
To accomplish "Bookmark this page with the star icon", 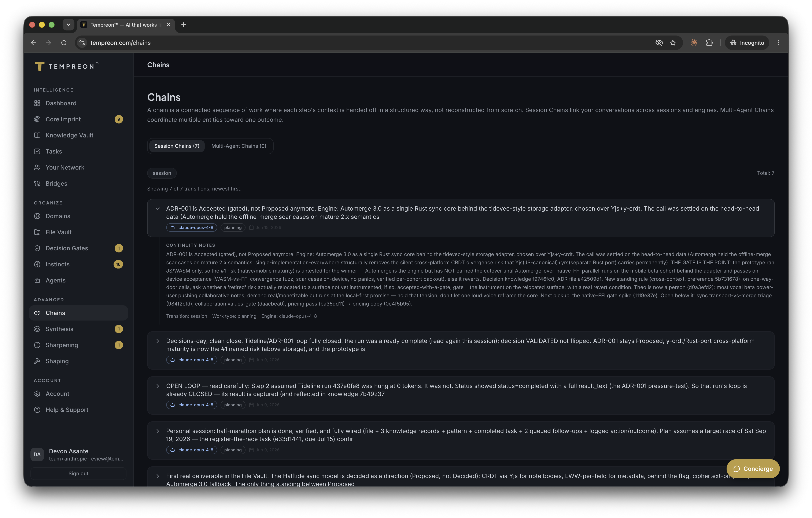I will point(673,43).
